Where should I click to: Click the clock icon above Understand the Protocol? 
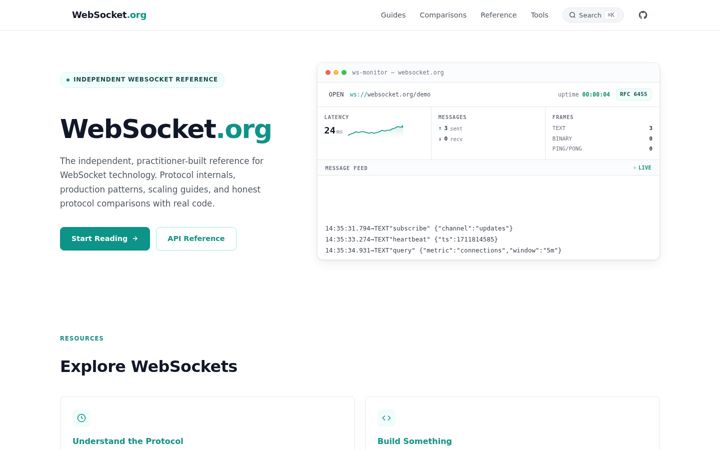click(81, 418)
